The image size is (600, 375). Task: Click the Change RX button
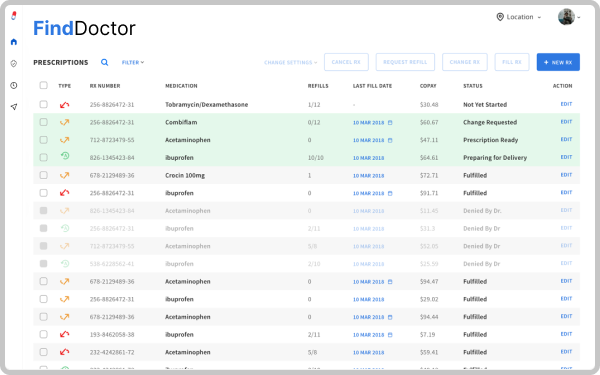465,62
